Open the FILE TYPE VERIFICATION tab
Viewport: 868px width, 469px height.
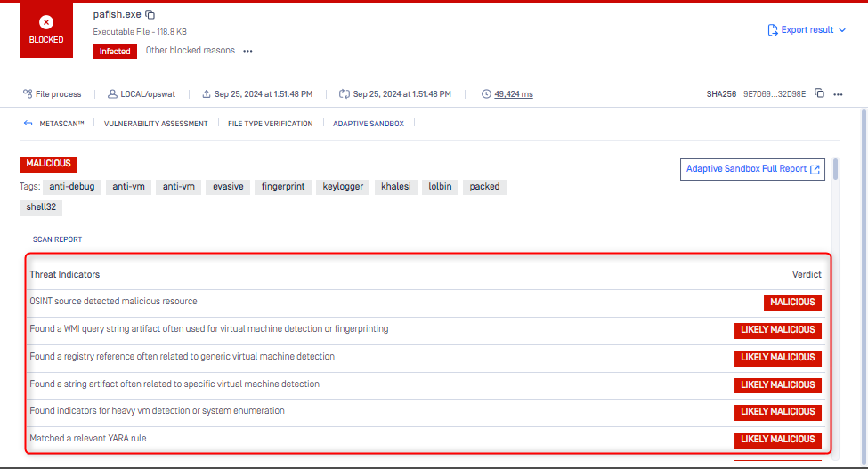(270, 124)
